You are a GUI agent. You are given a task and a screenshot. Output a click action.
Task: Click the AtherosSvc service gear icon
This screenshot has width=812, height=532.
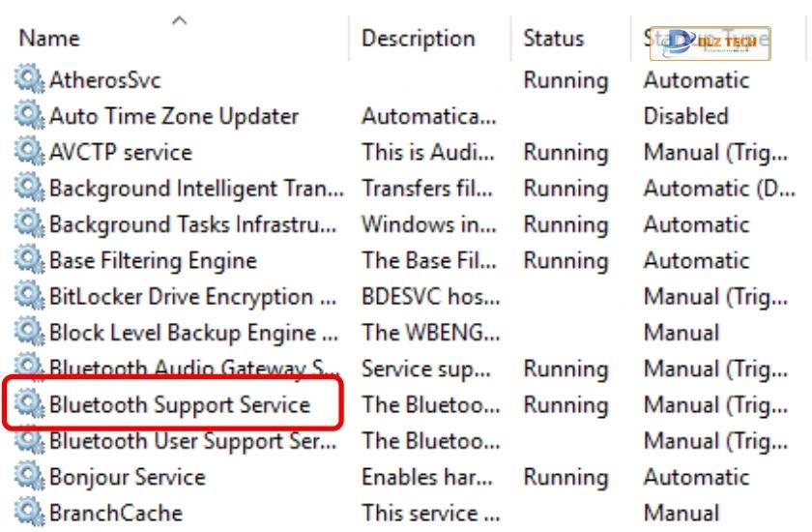(x=29, y=78)
